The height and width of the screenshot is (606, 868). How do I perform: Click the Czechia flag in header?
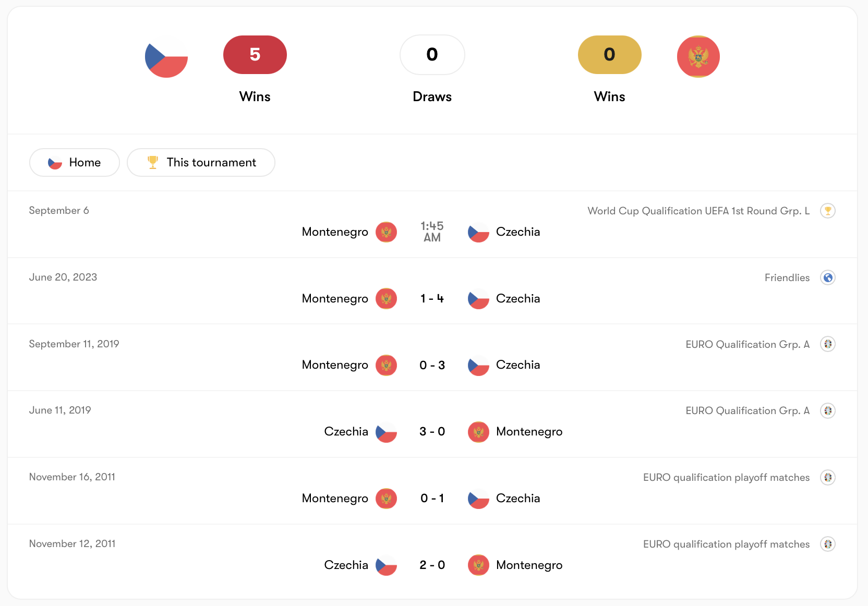(166, 56)
